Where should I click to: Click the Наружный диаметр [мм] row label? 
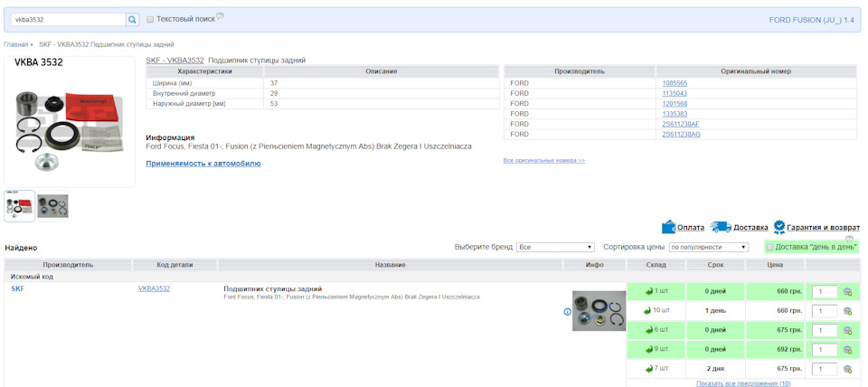click(x=189, y=104)
